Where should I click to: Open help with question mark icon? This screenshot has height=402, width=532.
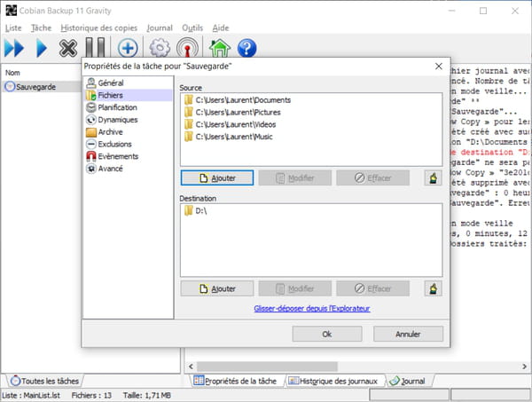(246, 48)
